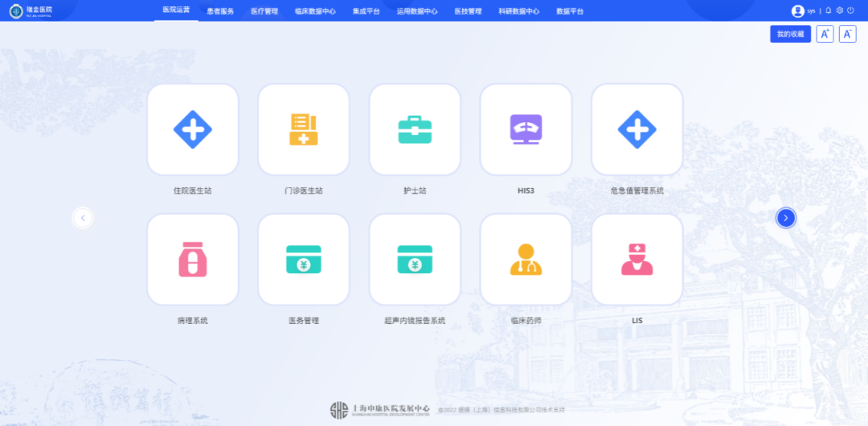Select the 临床数据中心 menu tab
Screen dimensions: 868x426
point(315,11)
